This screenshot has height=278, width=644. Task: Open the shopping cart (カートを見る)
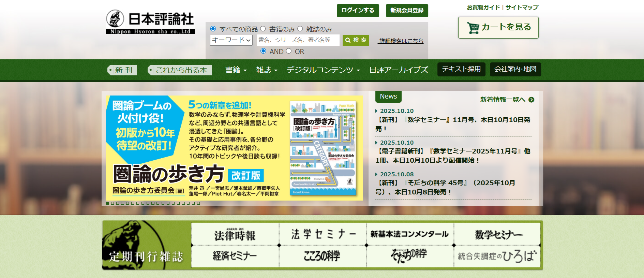tap(498, 28)
